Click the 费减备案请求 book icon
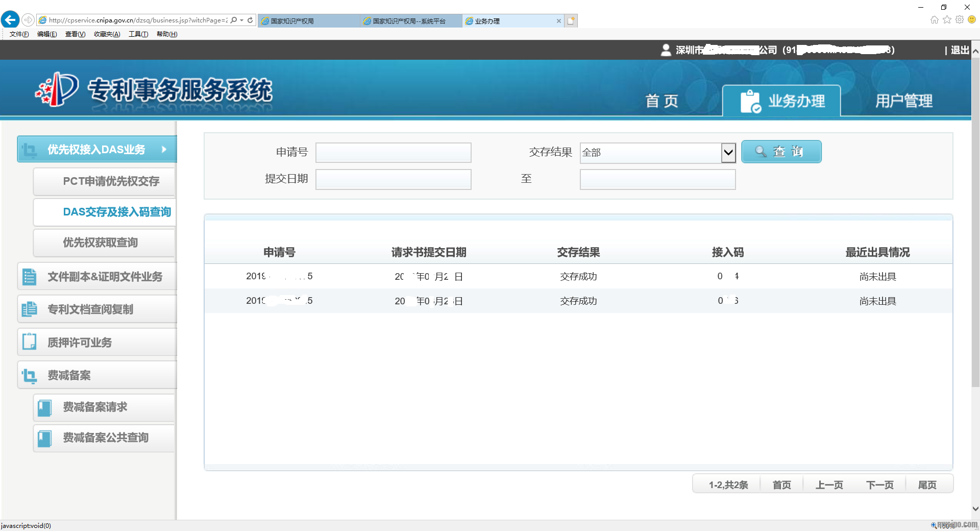 [x=45, y=407]
